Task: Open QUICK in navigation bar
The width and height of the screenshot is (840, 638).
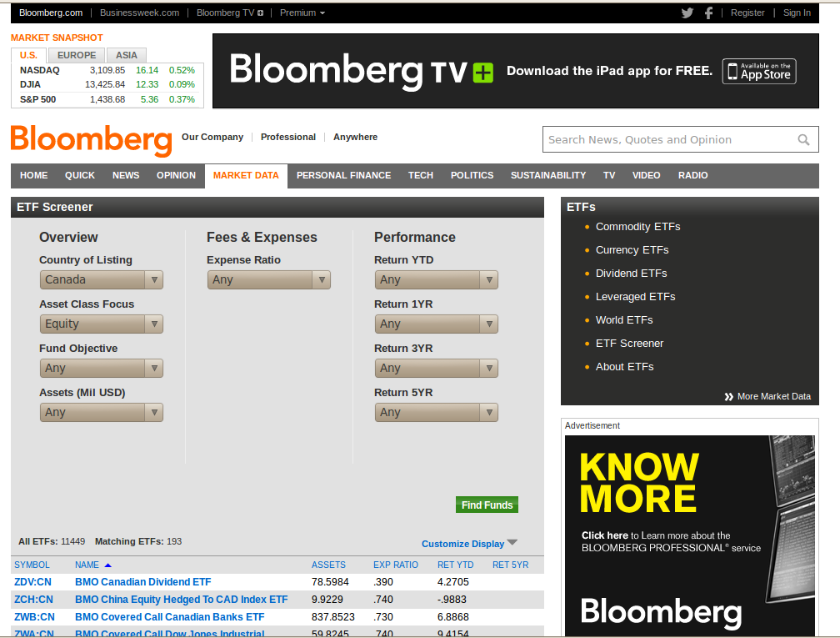Action: pos(80,175)
